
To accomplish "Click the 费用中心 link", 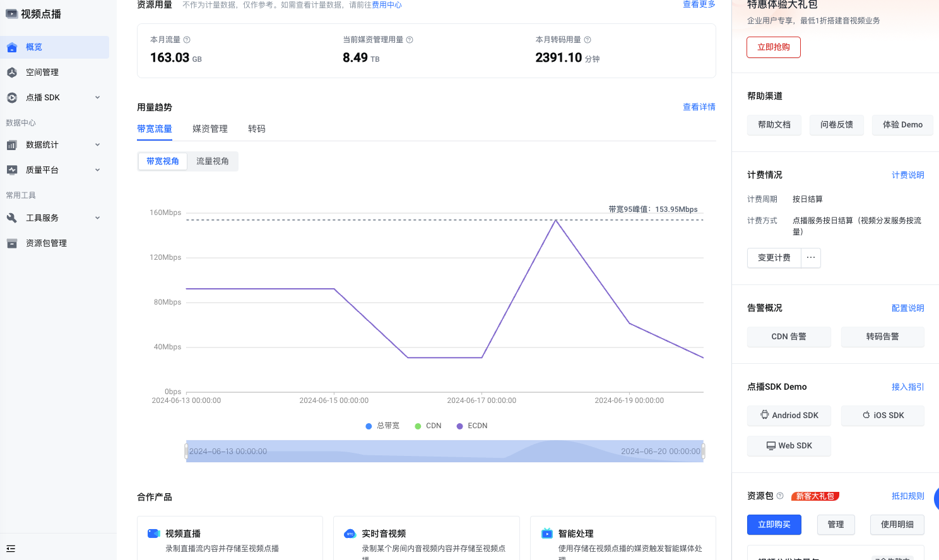I will click(x=387, y=5).
